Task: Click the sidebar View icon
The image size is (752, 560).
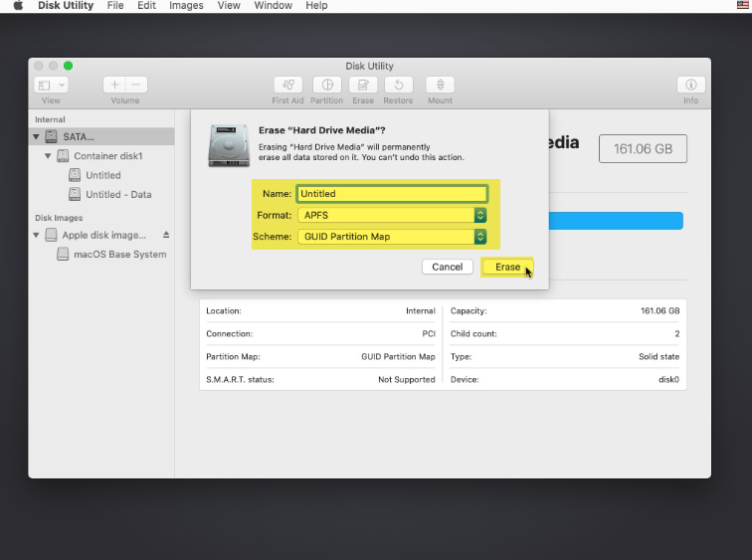Action: click(x=45, y=86)
